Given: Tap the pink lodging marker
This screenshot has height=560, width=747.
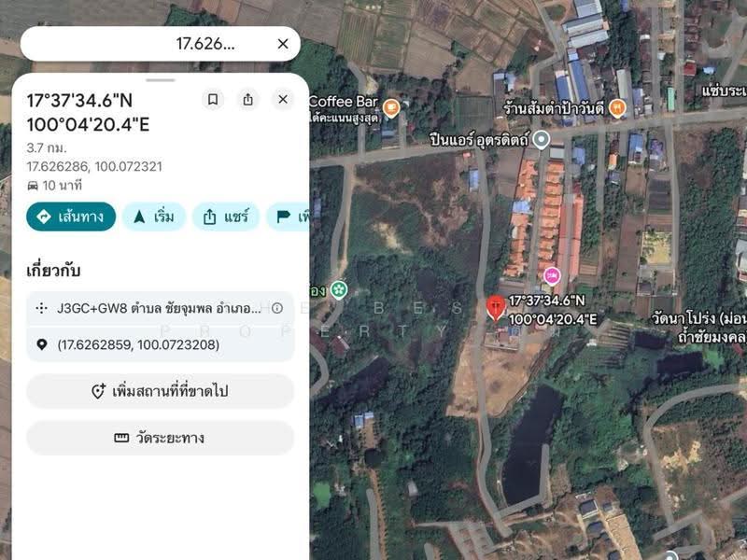Looking at the screenshot, I should pos(552,275).
